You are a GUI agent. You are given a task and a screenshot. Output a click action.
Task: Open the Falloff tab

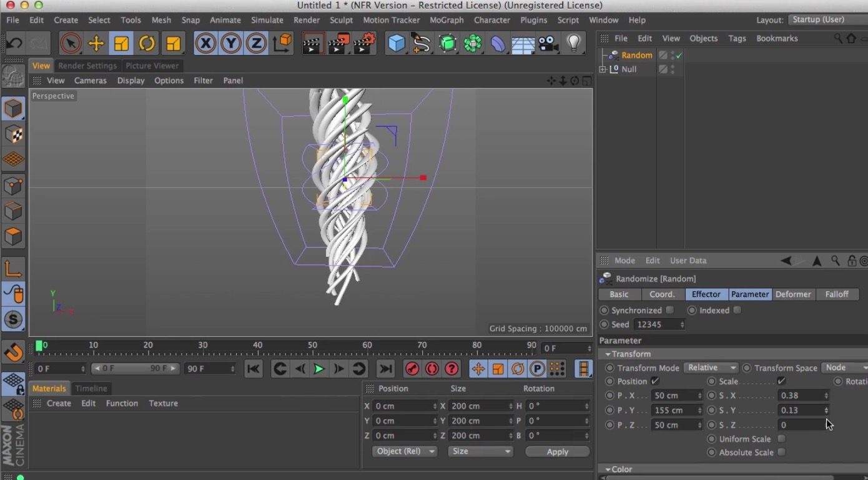click(837, 294)
